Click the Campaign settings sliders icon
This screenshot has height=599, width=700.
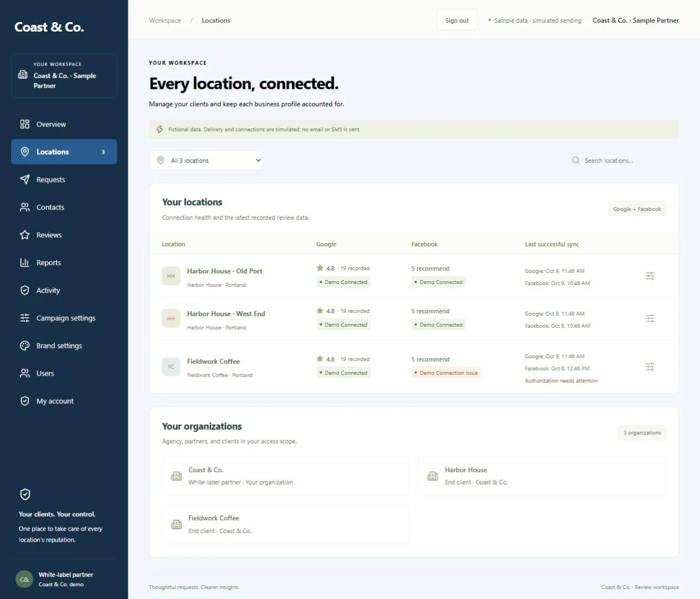click(24, 318)
